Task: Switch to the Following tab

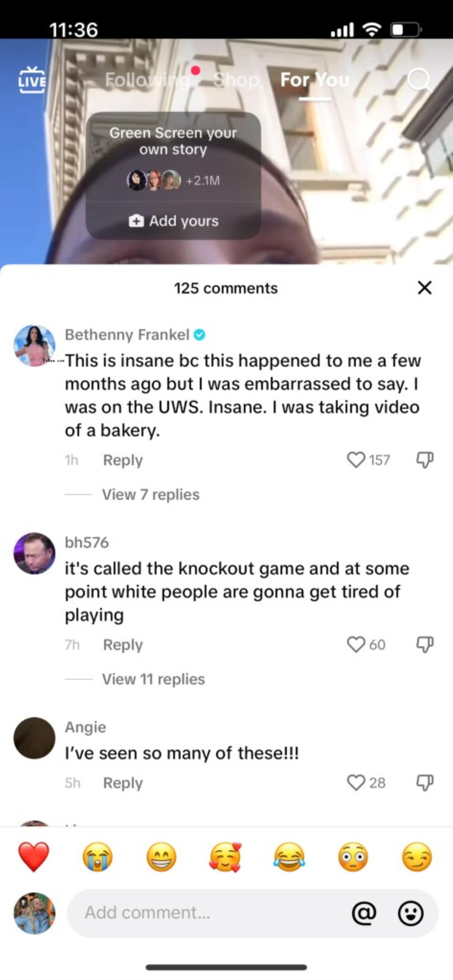Action: pos(147,80)
